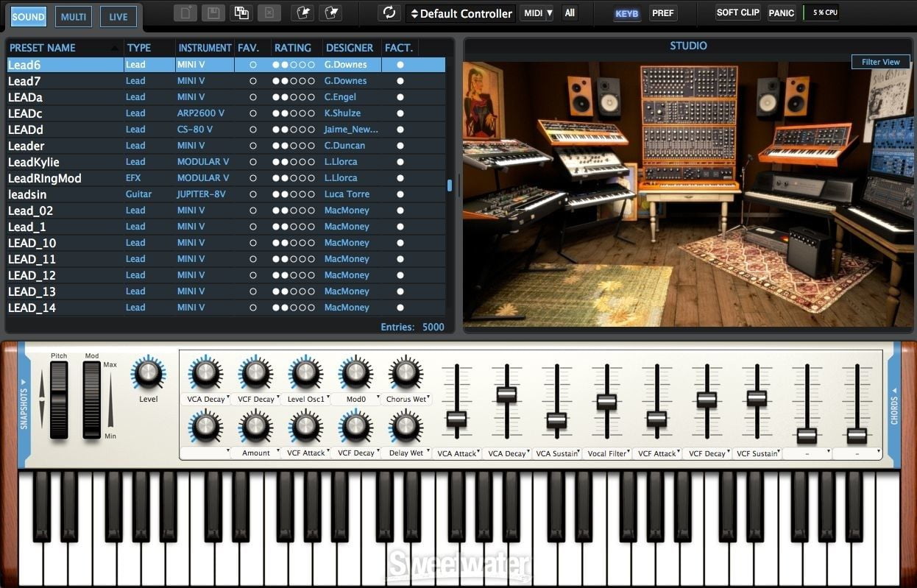Click the circular-arrows sync icon
The height and width of the screenshot is (588, 917).
click(389, 13)
